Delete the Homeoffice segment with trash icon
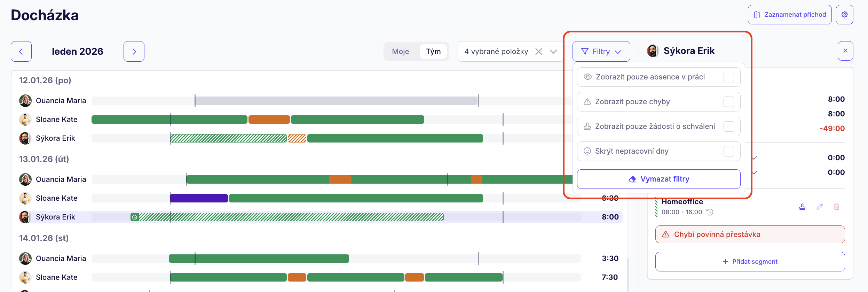This screenshot has width=868, height=292. [x=837, y=207]
